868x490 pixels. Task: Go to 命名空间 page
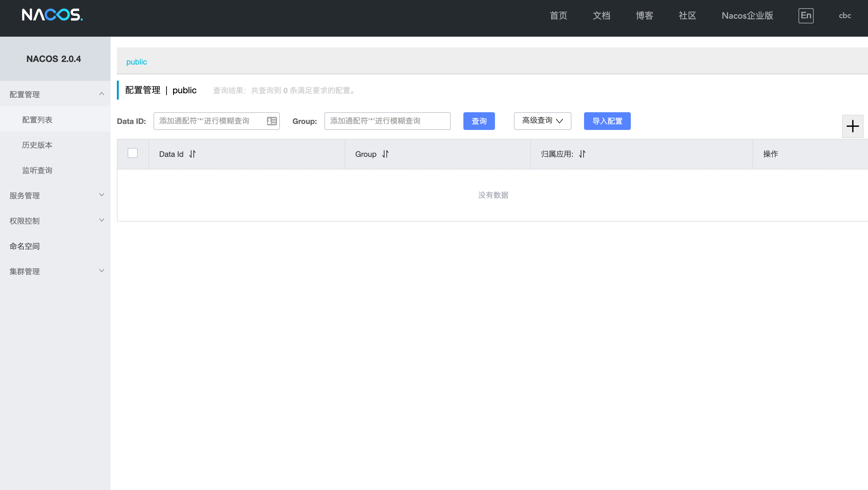25,246
